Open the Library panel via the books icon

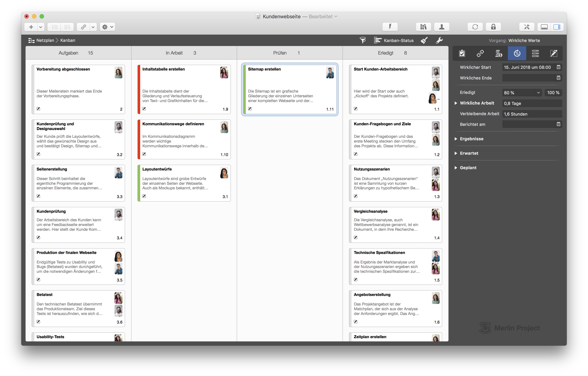click(423, 27)
